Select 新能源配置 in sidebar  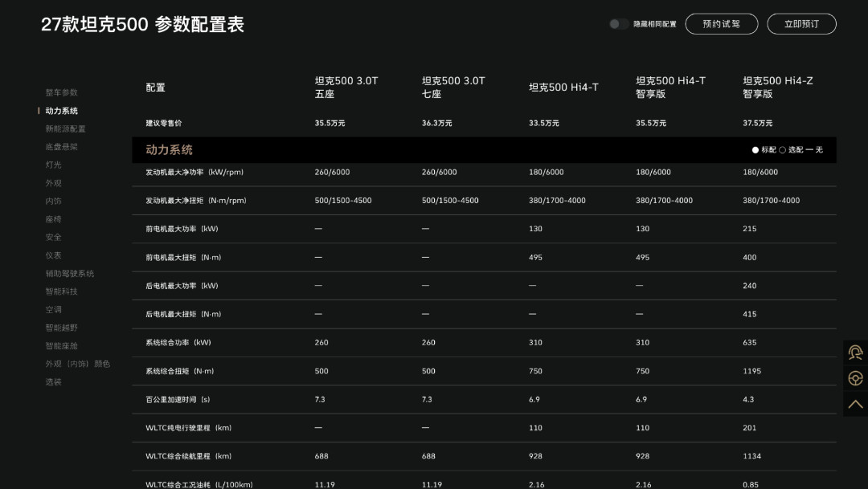[x=65, y=129]
